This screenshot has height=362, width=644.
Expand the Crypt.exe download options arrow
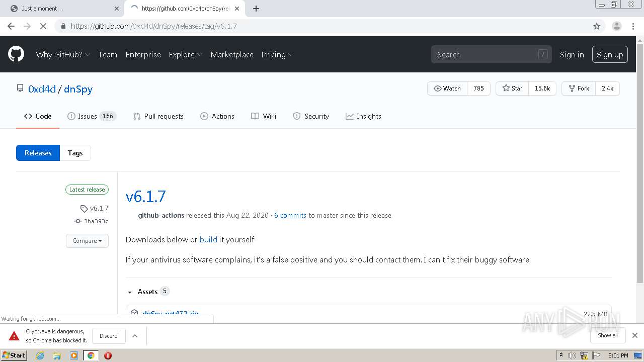[135, 336]
